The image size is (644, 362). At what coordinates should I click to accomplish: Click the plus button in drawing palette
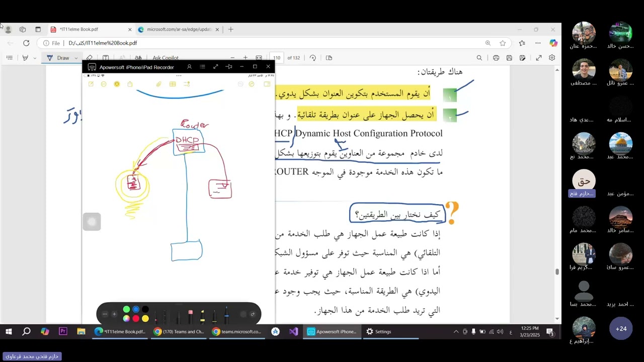tap(114, 314)
